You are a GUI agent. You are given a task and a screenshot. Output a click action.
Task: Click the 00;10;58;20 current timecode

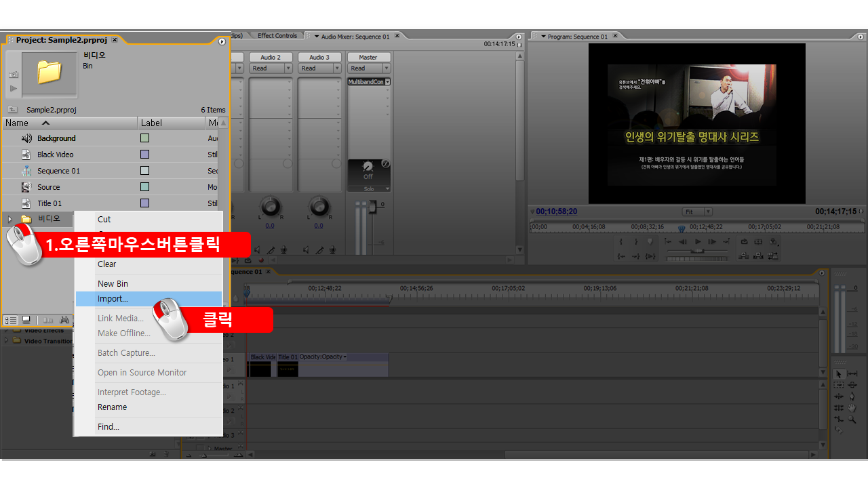557,211
